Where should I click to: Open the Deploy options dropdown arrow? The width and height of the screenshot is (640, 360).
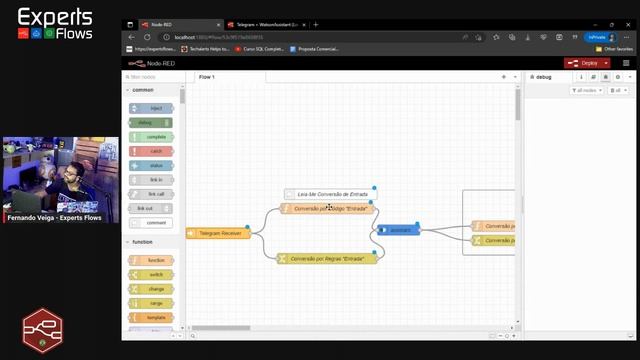click(606, 63)
